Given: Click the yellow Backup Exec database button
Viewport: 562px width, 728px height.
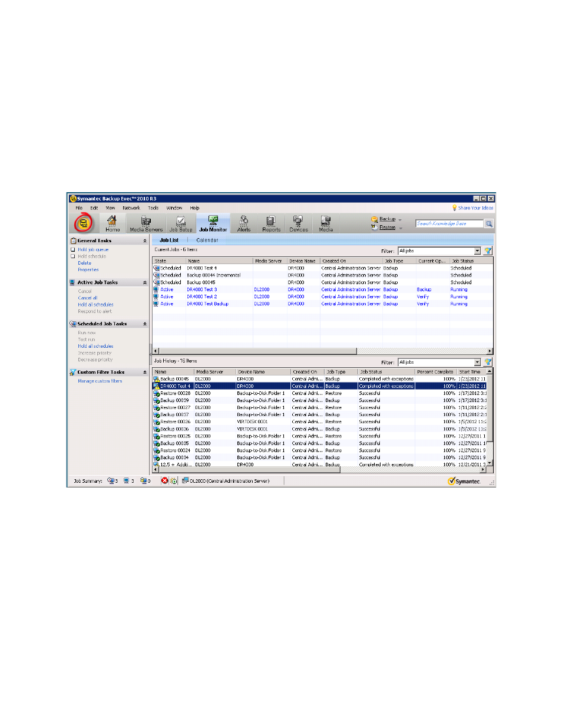Looking at the screenshot, I should point(83,223).
